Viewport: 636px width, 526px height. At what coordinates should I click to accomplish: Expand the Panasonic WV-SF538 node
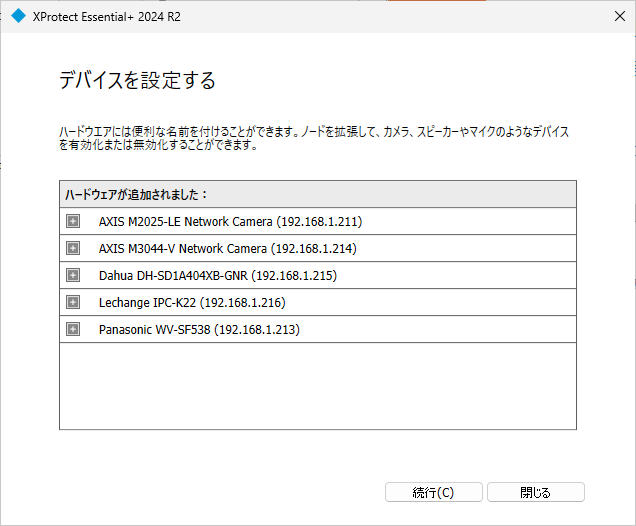pyautogui.click(x=73, y=329)
